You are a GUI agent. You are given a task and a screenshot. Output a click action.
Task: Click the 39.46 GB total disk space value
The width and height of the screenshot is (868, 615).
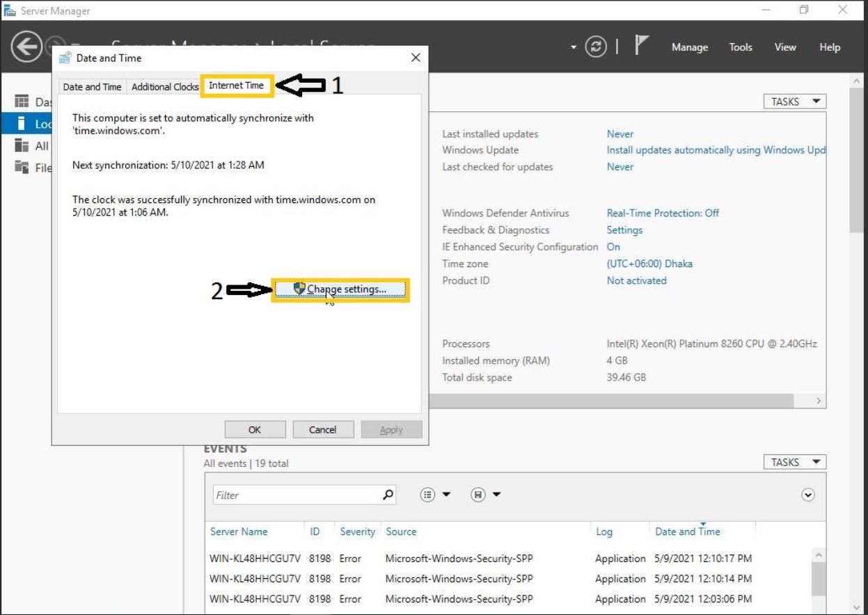tap(626, 377)
